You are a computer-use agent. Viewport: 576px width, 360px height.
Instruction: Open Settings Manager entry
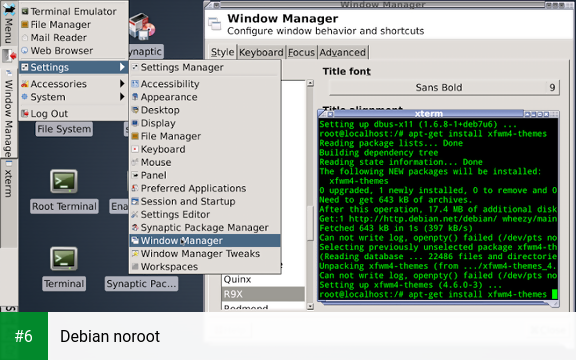click(205, 67)
